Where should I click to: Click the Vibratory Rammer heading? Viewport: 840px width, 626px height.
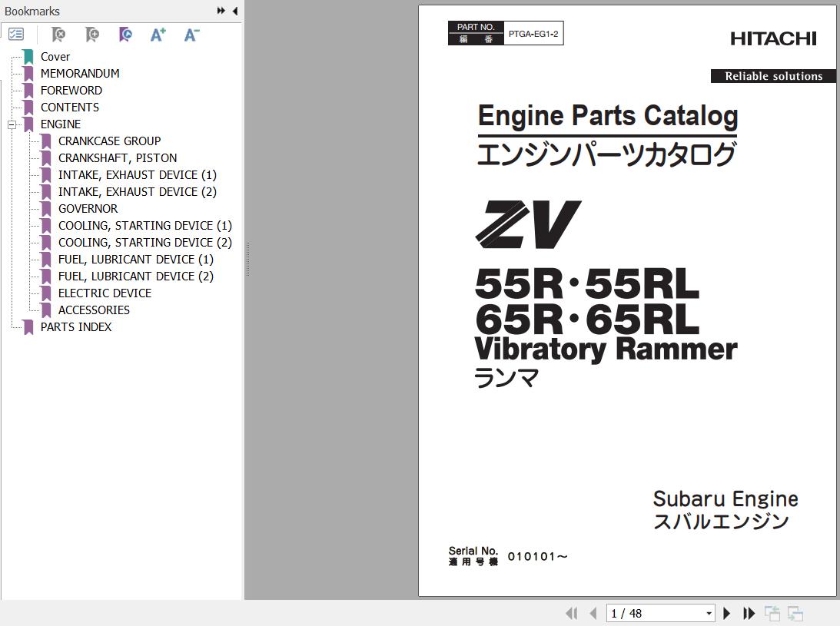point(606,349)
